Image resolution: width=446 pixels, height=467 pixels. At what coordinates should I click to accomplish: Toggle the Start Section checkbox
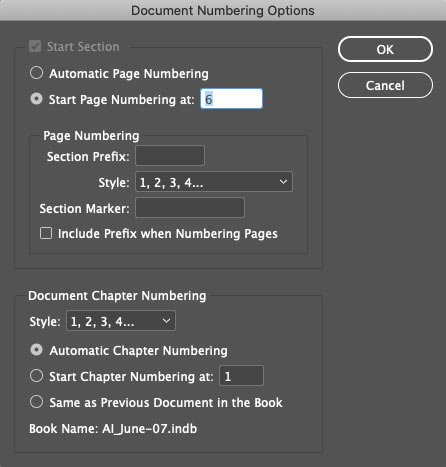[x=35, y=46]
